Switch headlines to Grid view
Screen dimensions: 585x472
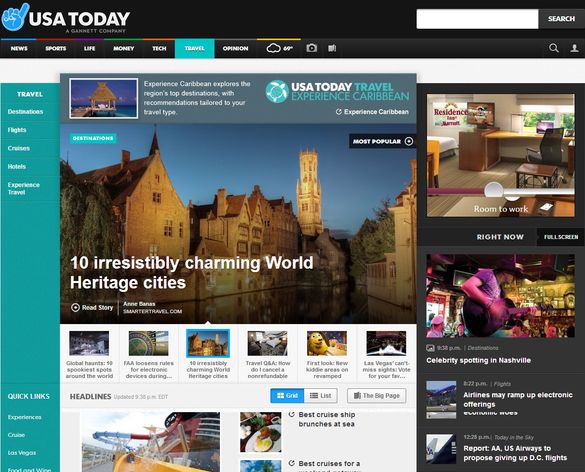click(287, 396)
